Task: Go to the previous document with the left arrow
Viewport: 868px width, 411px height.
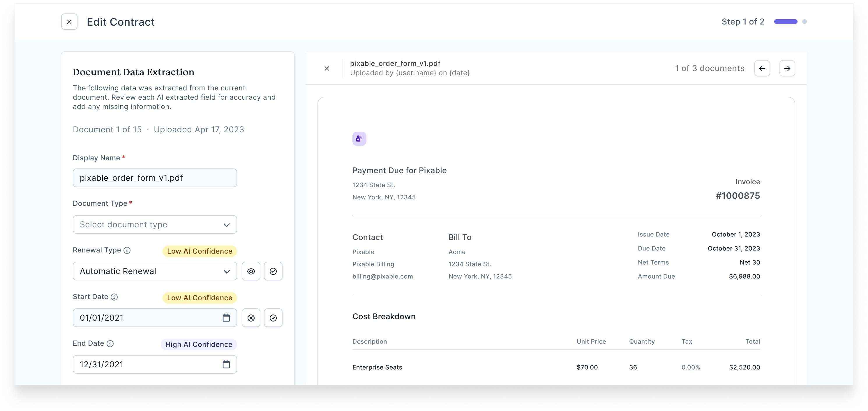Action: pos(762,68)
